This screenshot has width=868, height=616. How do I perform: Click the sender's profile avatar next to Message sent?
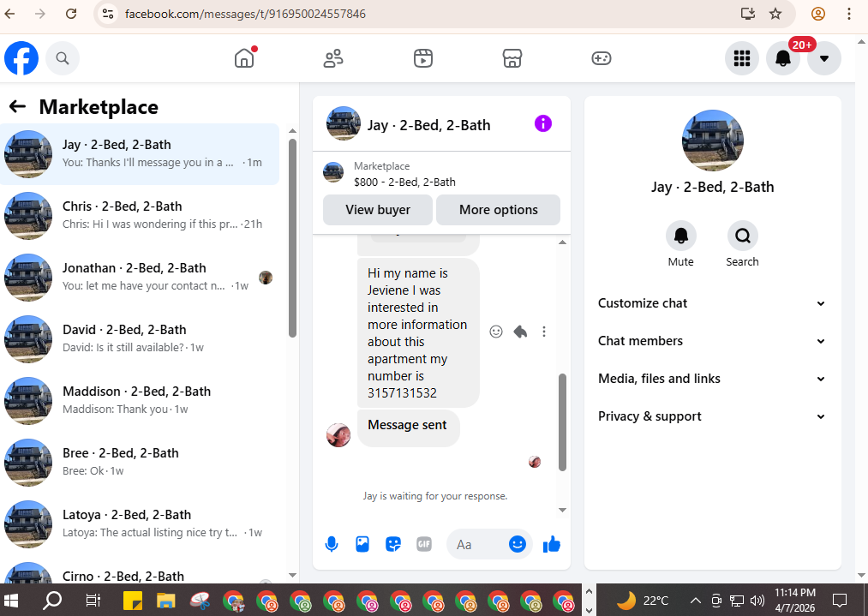pos(338,435)
